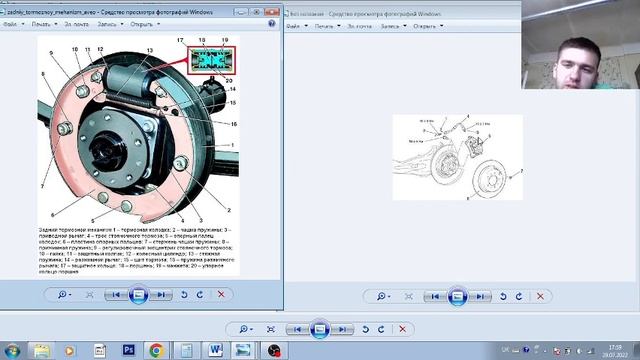This screenshot has width=640, height=360.
Task: Click the webcam video overlay
Action: point(580,44)
